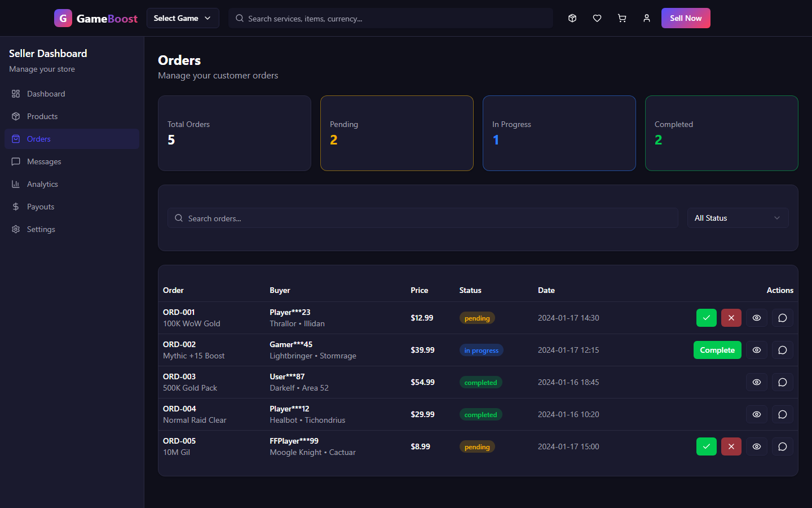Image resolution: width=812 pixels, height=508 pixels.
Task: Click order ID ORD-005
Action: pyautogui.click(x=179, y=441)
